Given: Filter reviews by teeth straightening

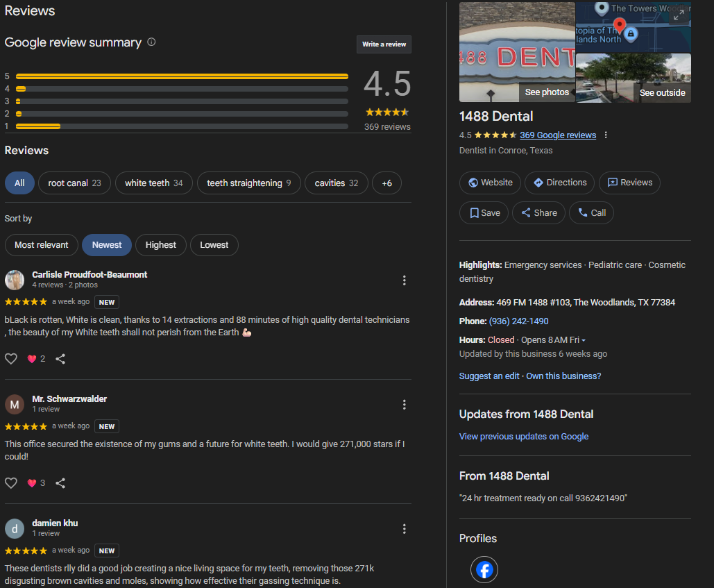Looking at the screenshot, I should 249,183.
